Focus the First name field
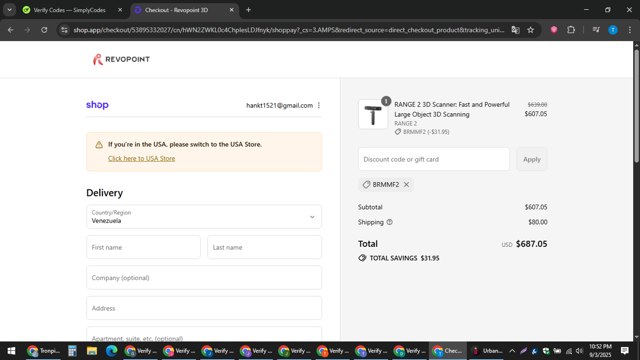 (143, 247)
